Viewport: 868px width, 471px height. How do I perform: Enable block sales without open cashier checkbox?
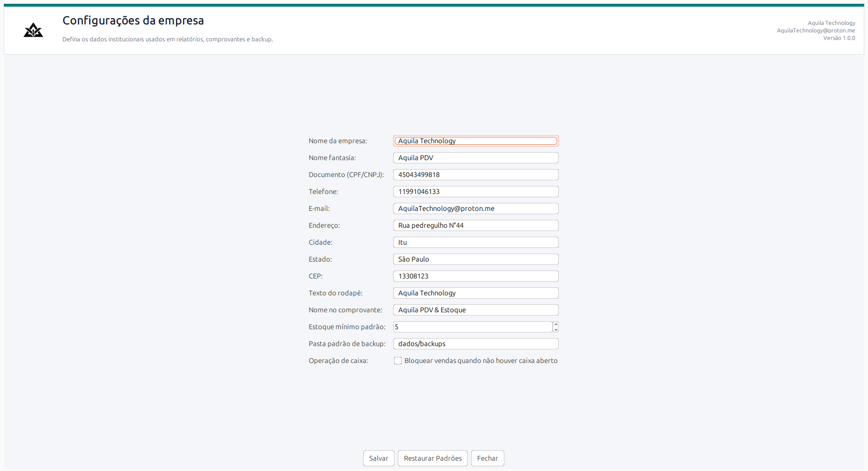coord(398,361)
